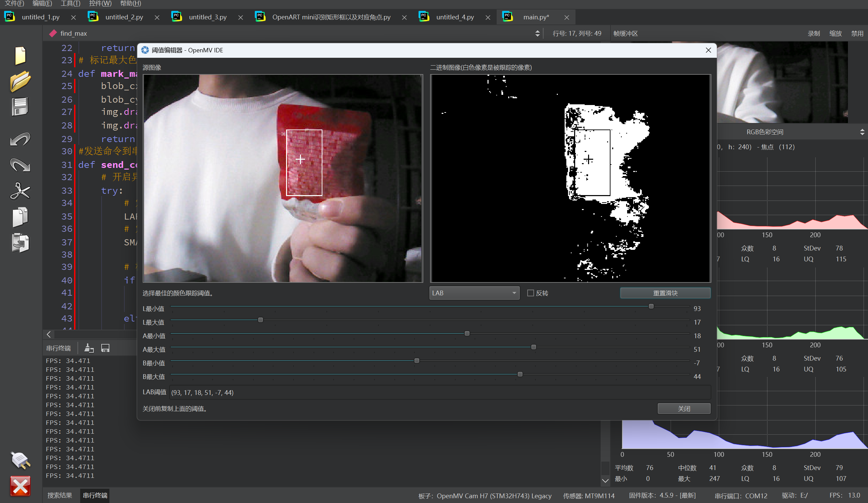Click the Save file floppy icon
Viewport: 868px width, 503px height.
(20, 107)
